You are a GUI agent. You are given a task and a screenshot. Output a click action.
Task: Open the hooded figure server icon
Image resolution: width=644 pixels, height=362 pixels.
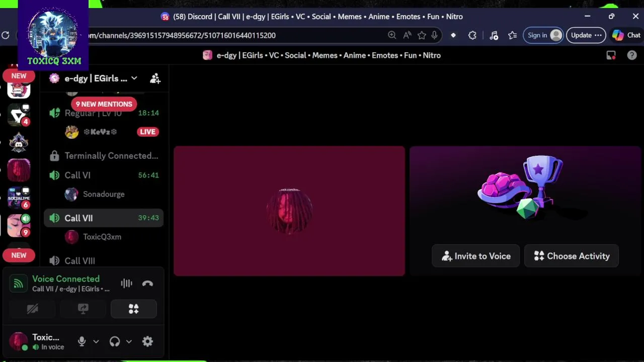click(x=19, y=143)
